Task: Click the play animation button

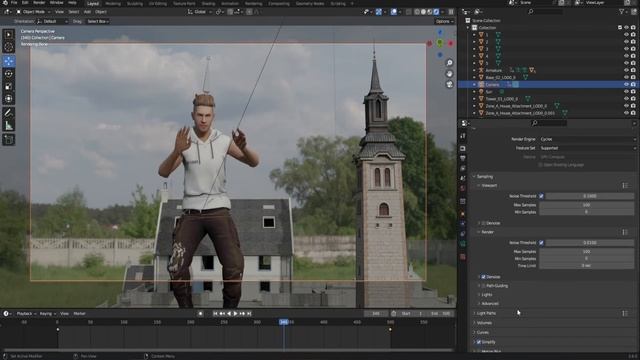Action: (236, 313)
